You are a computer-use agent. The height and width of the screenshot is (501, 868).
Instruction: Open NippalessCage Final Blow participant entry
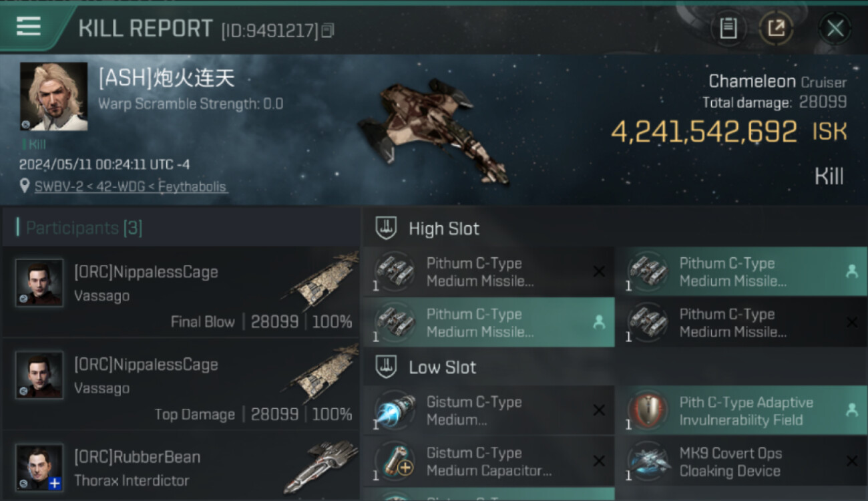182,291
